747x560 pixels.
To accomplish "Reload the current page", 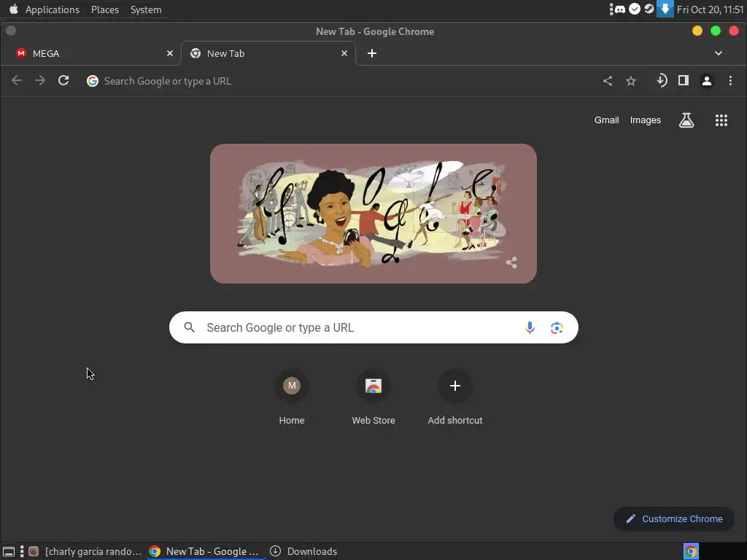I will (x=63, y=80).
